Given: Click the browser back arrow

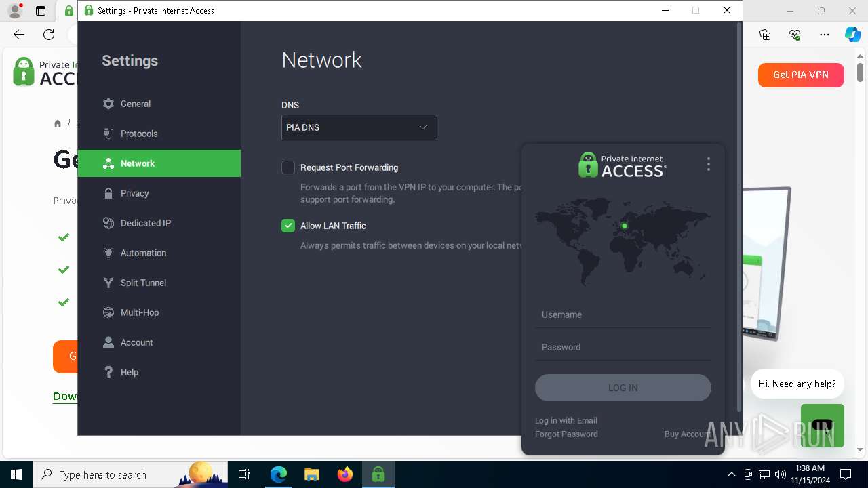Looking at the screenshot, I should point(19,35).
